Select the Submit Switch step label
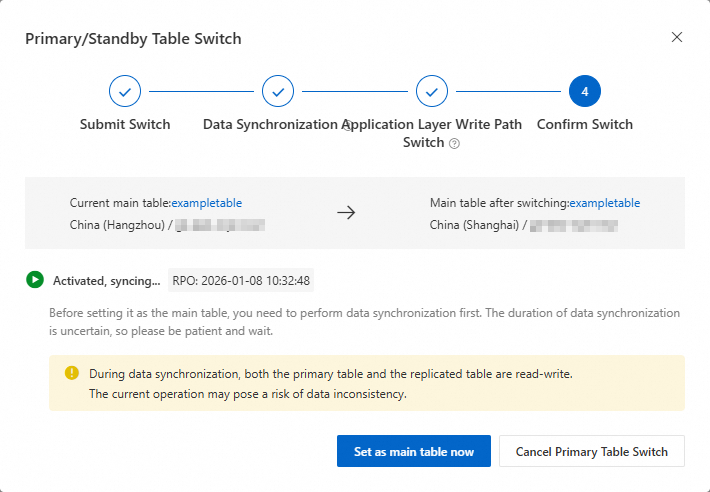Screen dimensions: 710x492 tap(125, 125)
